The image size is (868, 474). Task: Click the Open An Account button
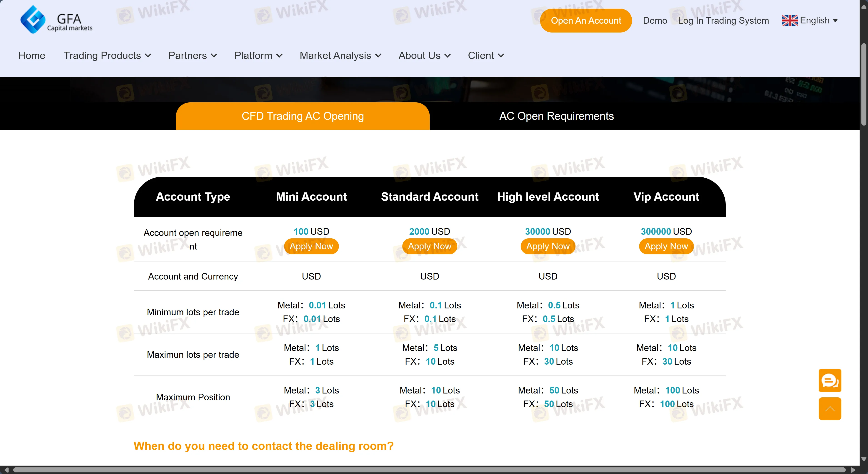[x=586, y=20]
